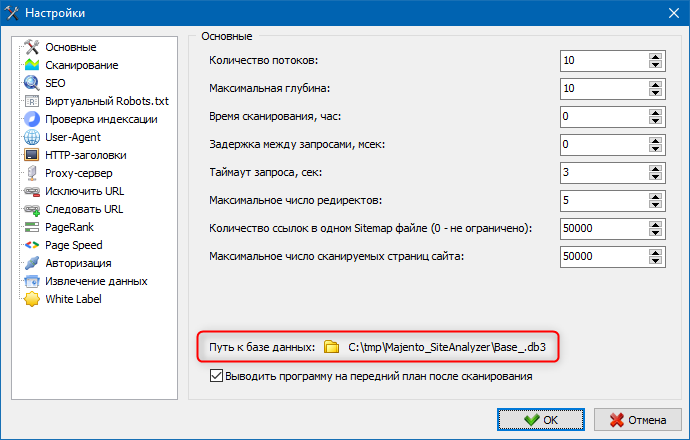Focus the Таймаут запроса input field

click(604, 173)
